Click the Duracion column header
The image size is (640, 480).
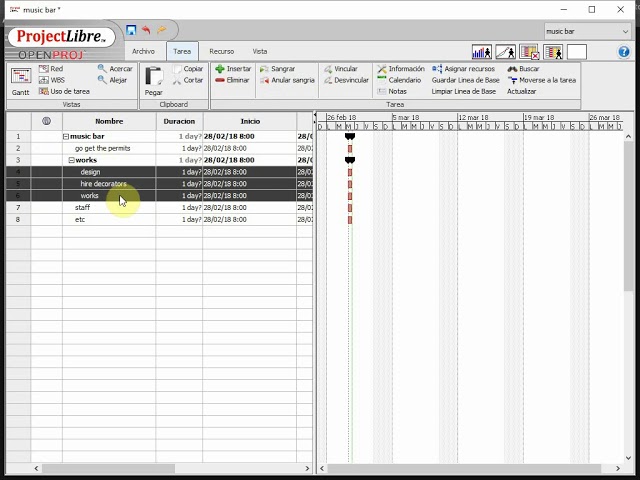click(179, 121)
